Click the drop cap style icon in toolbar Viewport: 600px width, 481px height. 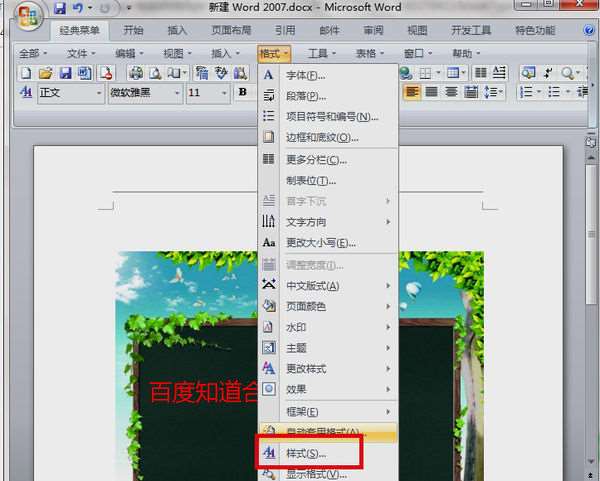pyautogui.click(x=499, y=73)
